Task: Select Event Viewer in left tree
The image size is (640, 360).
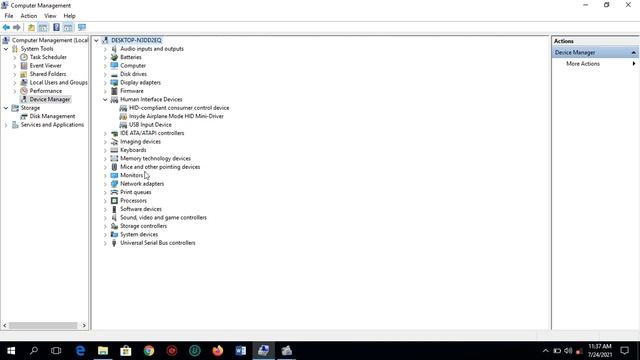Action: pos(46,66)
